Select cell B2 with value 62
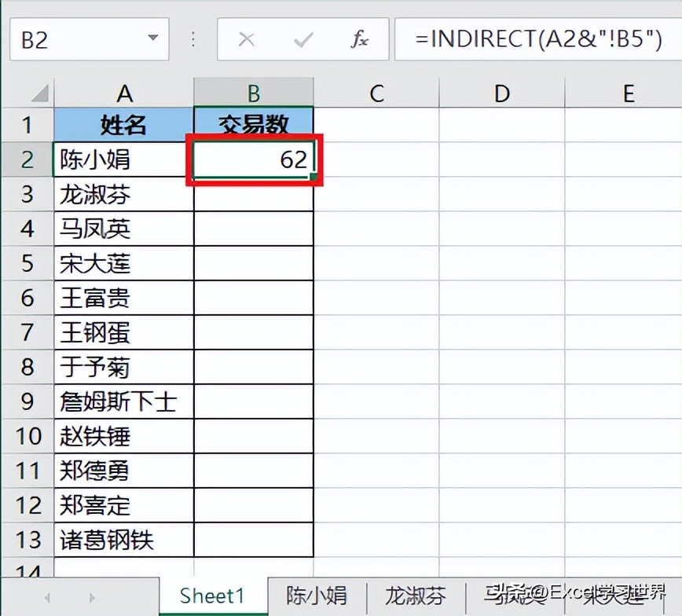The height and width of the screenshot is (616, 682). point(254,159)
